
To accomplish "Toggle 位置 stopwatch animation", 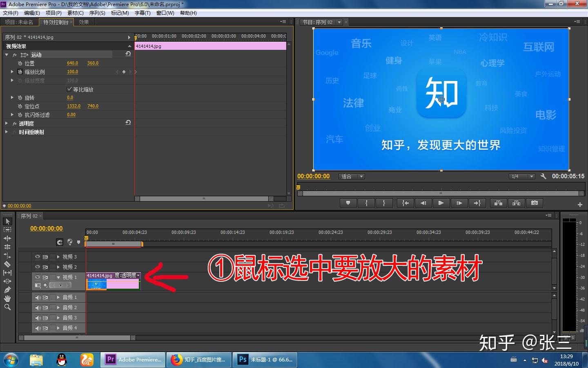I will [20, 63].
